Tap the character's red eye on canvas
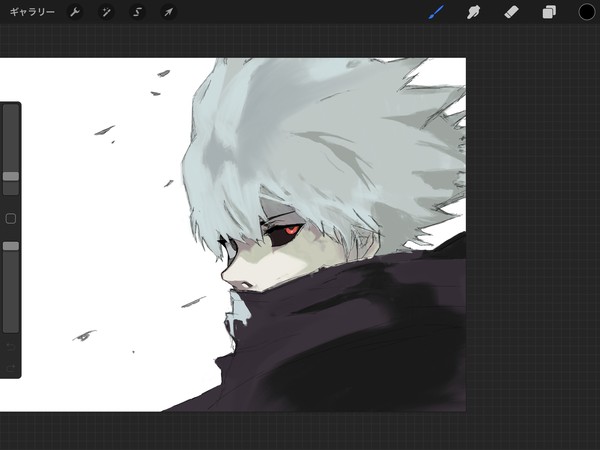This screenshot has width=600, height=450. coord(292,230)
